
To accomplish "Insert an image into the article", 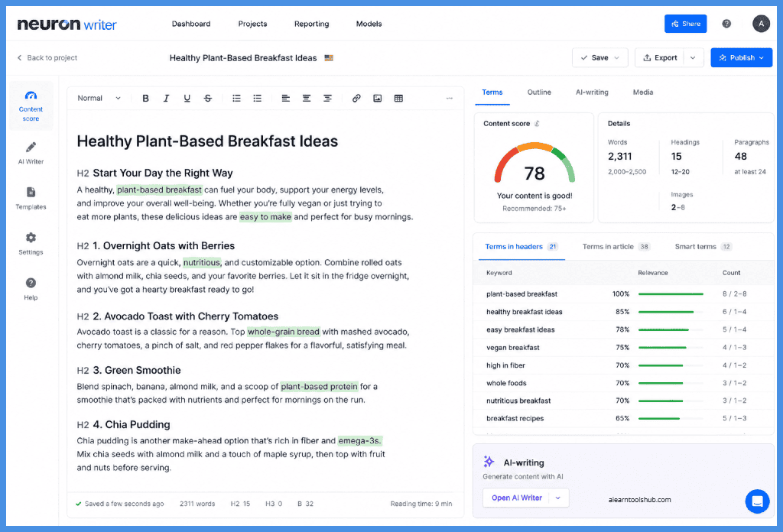I will [377, 99].
